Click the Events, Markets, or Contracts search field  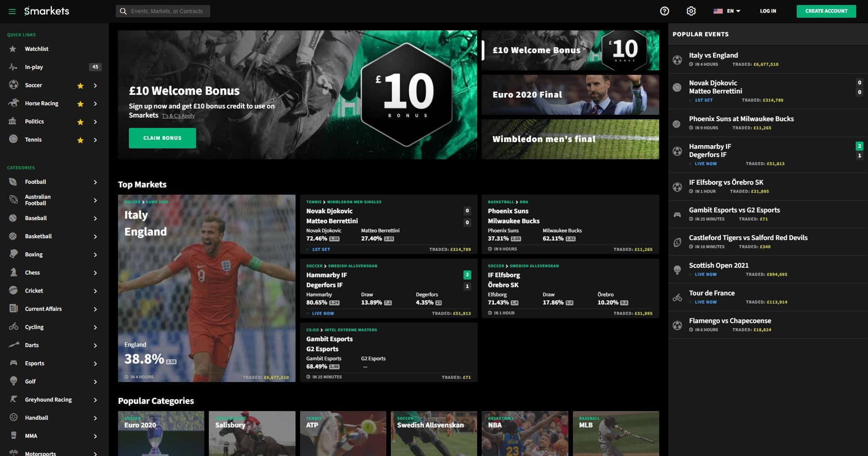coord(167,11)
